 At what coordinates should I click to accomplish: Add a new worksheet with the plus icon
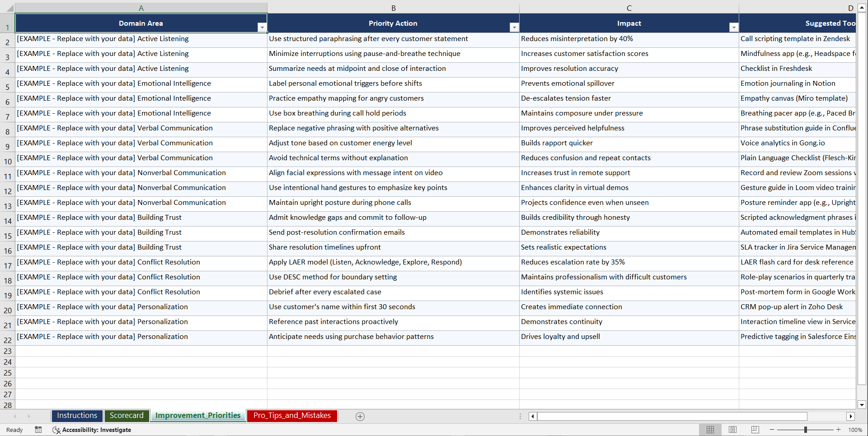point(360,416)
